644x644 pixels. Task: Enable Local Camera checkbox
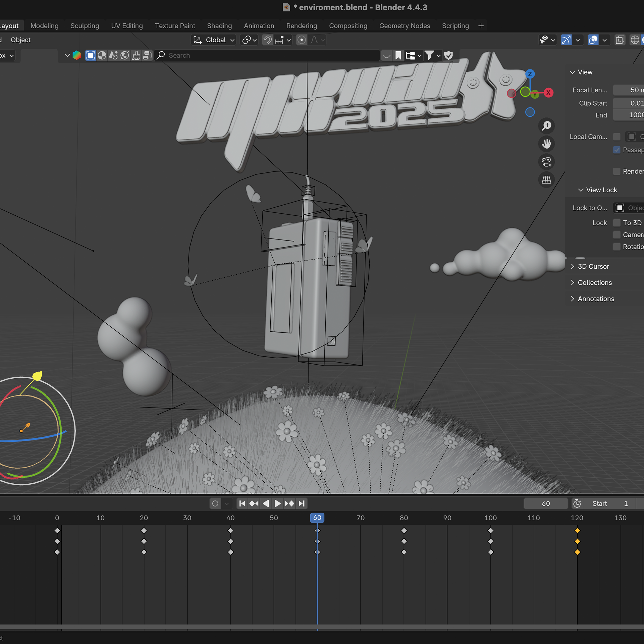616,137
